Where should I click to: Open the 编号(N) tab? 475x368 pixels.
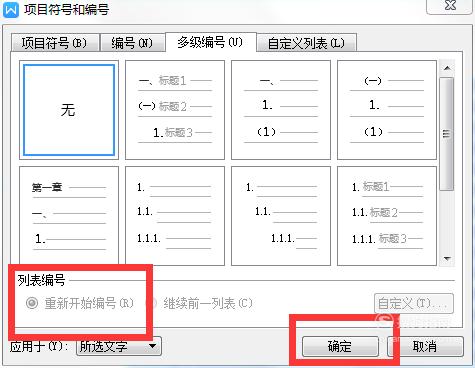[132, 42]
